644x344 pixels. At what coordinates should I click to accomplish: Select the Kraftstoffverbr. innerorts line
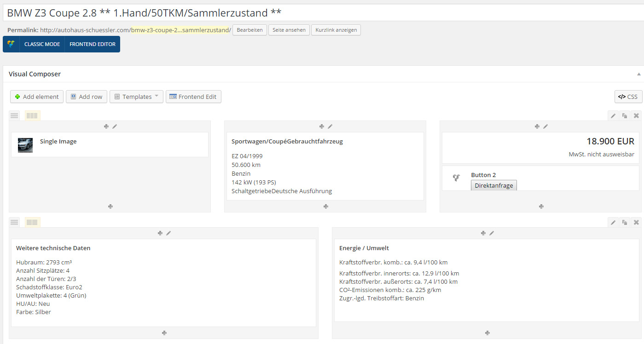click(399, 274)
